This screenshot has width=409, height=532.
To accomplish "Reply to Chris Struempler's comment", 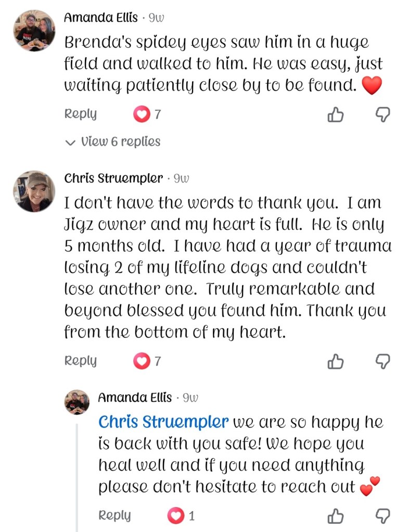I will click(81, 360).
